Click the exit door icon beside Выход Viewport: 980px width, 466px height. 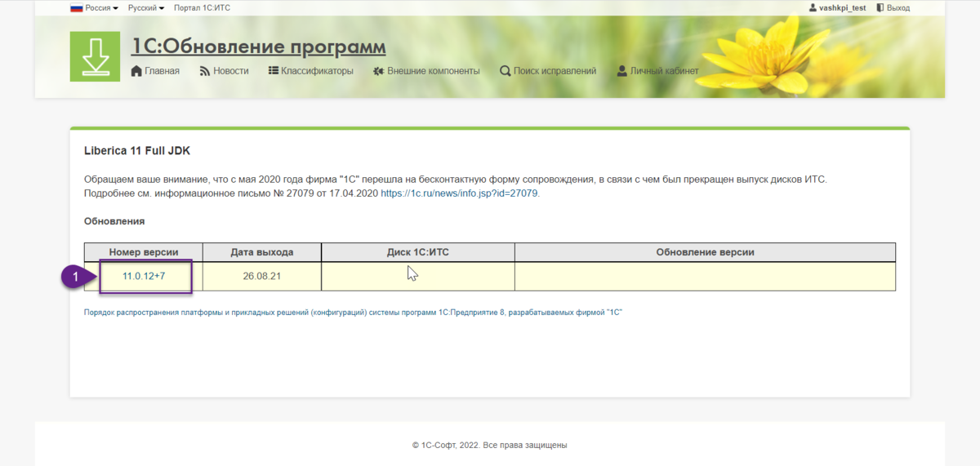[x=880, y=7]
